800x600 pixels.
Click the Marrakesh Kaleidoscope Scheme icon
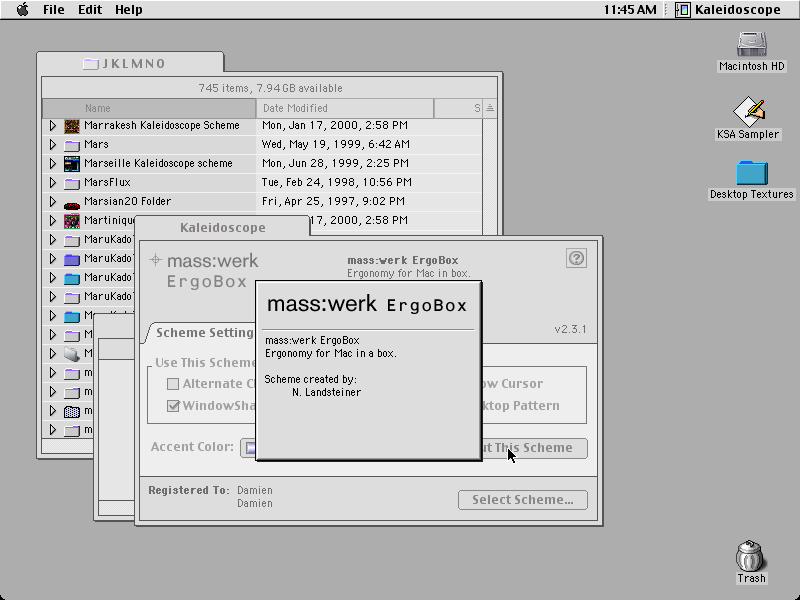click(x=72, y=126)
